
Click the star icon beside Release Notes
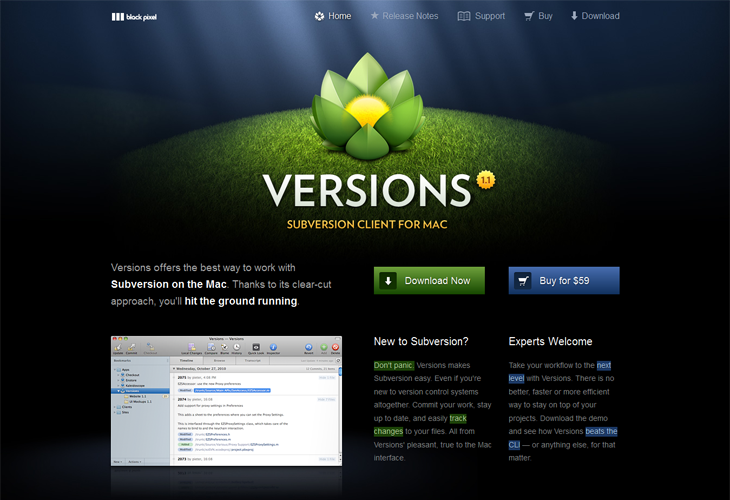(374, 16)
